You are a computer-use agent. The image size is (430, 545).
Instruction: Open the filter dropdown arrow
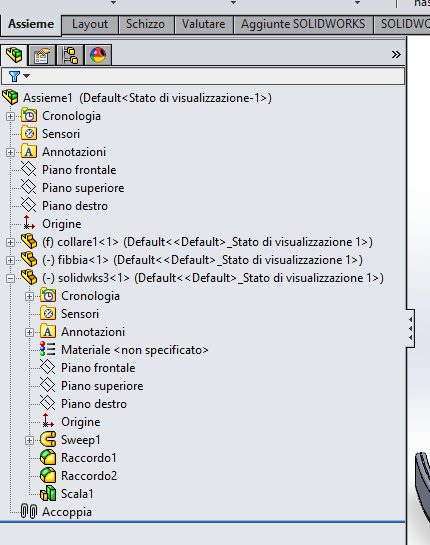(26, 76)
